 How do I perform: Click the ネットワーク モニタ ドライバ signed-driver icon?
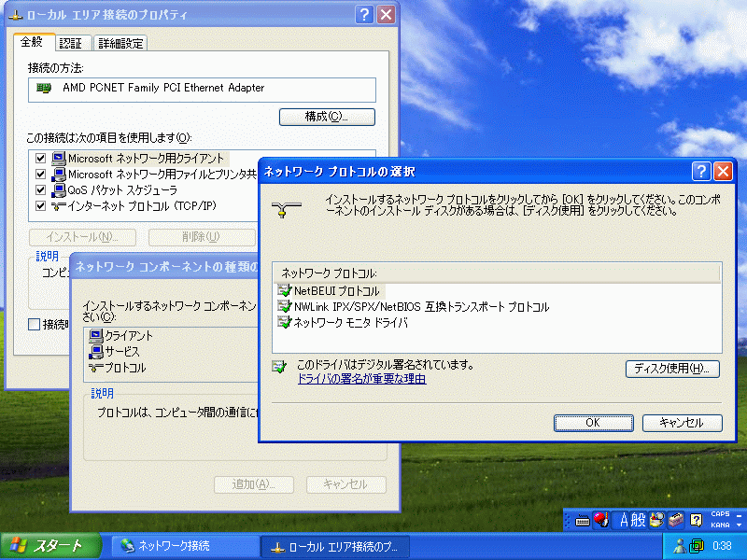[285, 322]
